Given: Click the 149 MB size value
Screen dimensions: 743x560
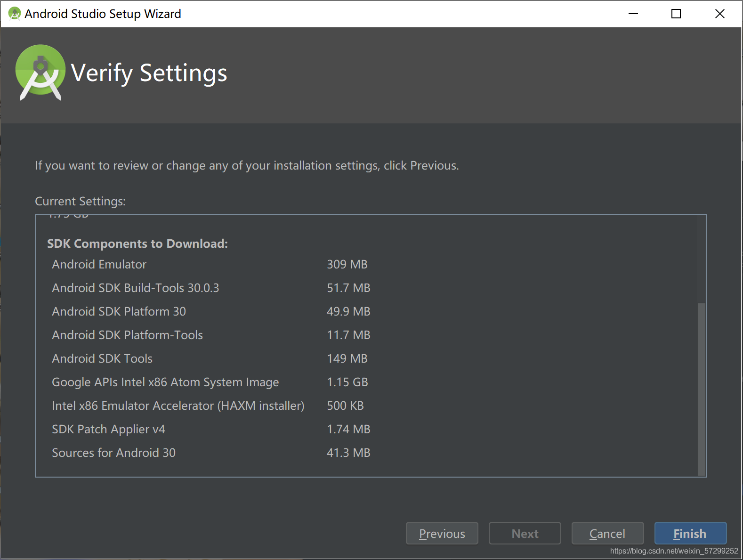Looking at the screenshot, I should pos(347,358).
